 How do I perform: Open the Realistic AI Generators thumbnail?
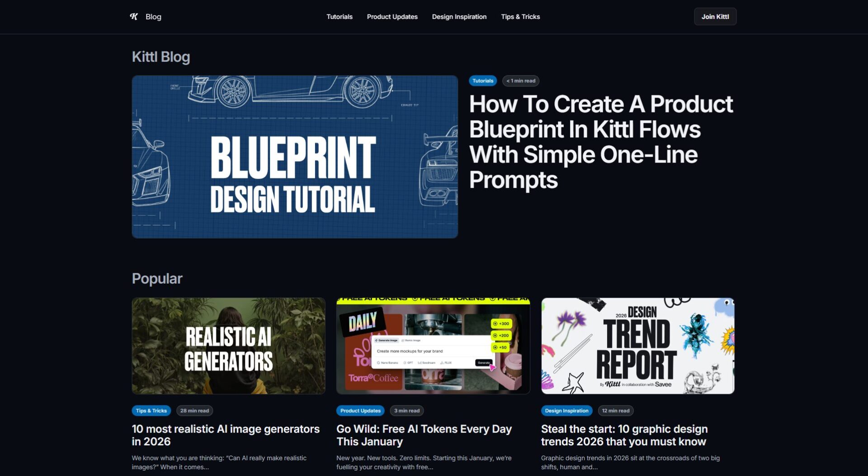[228, 346]
